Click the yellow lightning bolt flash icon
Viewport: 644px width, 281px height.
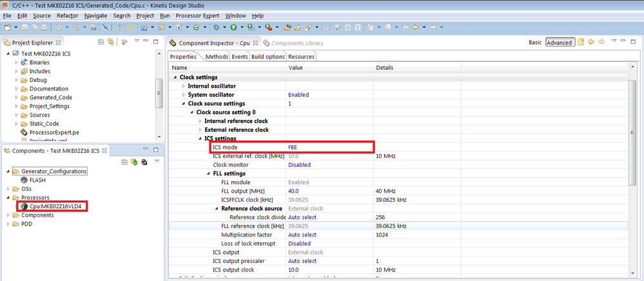coord(131,27)
